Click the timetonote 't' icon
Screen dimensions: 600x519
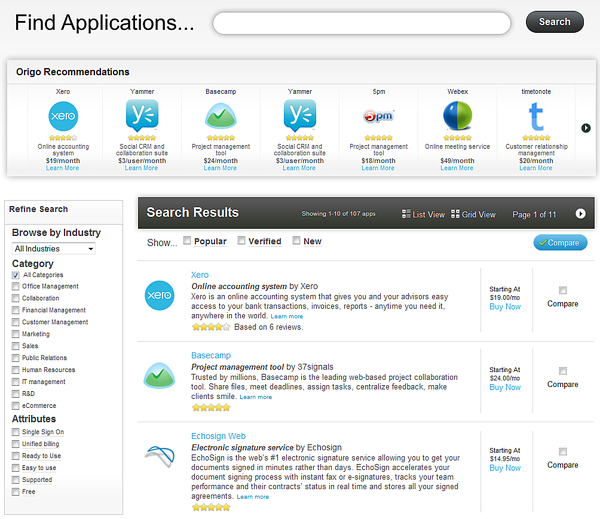pos(536,117)
